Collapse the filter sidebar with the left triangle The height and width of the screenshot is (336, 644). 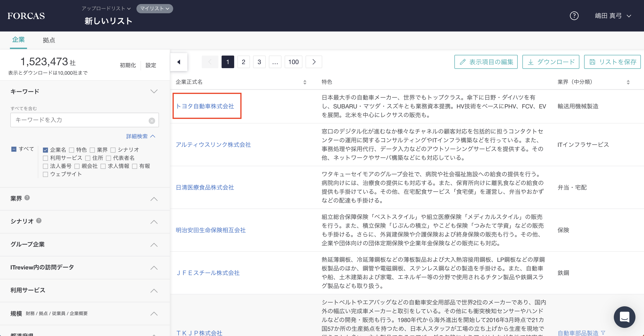pyautogui.click(x=179, y=62)
